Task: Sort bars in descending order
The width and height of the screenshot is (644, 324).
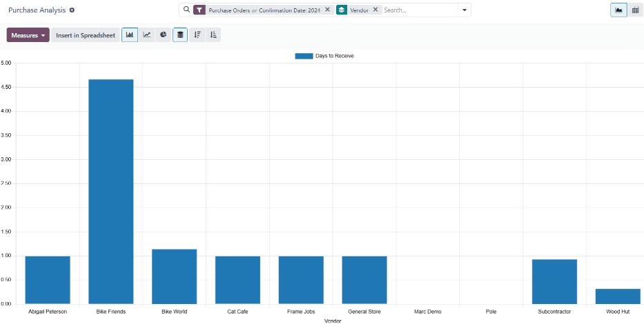Action: pyautogui.click(x=197, y=34)
